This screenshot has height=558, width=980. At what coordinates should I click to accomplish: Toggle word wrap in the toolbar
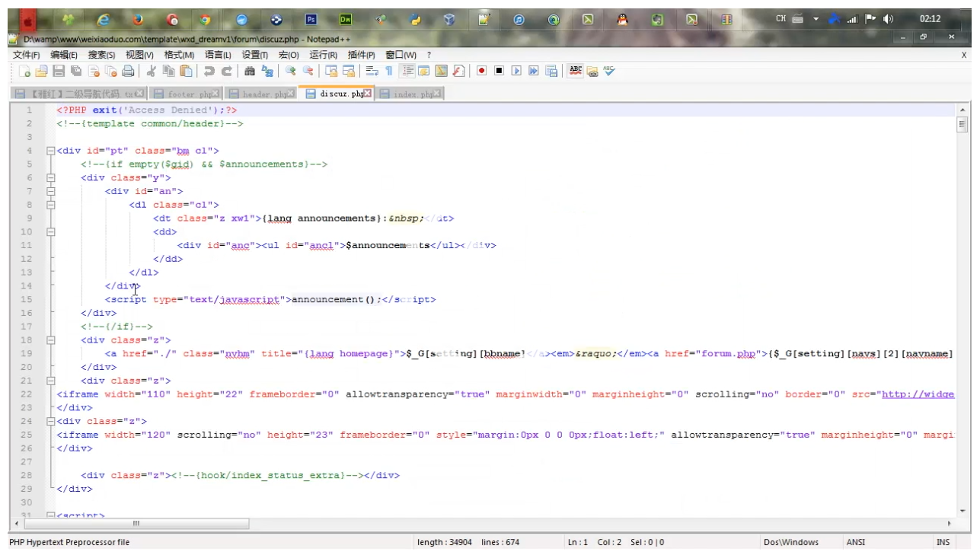click(372, 71)
